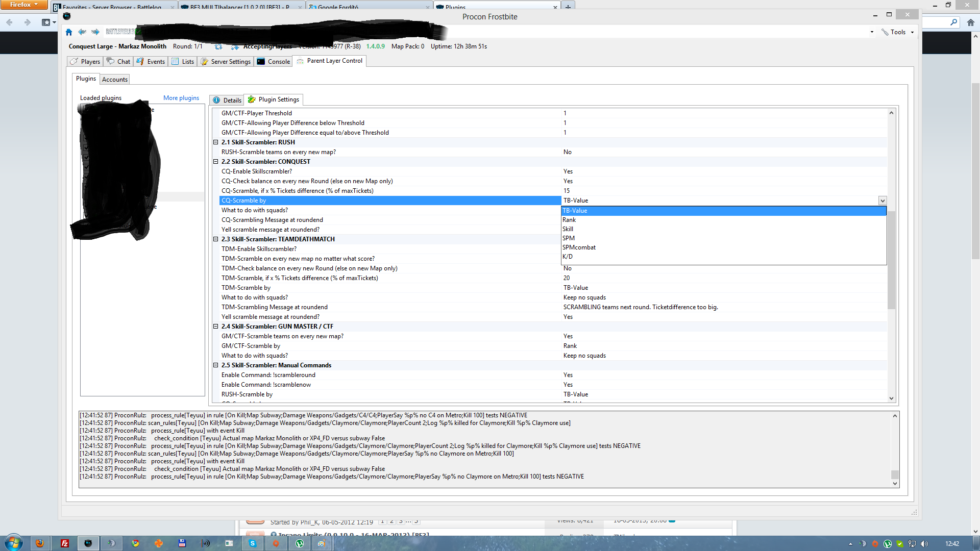Screen dimensions: 980x551
Task: Click RUSH-Scramble teams on every new map row
Action: [x=553, y=152]
